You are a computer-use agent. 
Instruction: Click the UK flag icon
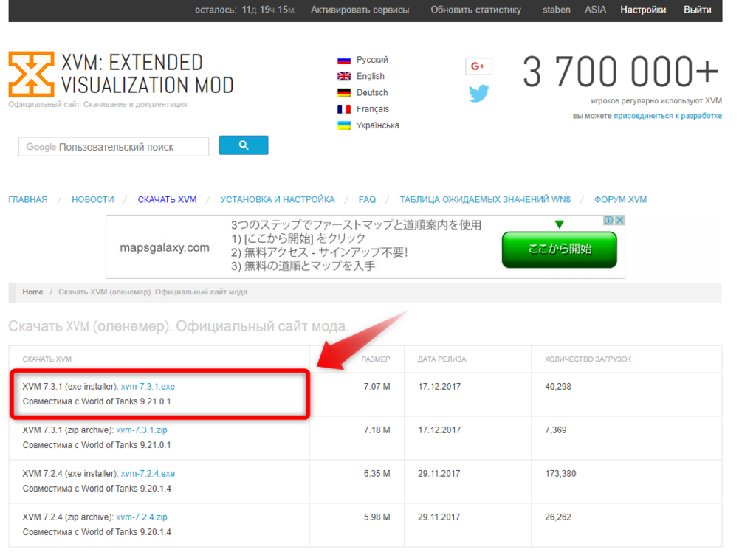tap(344, 77)
